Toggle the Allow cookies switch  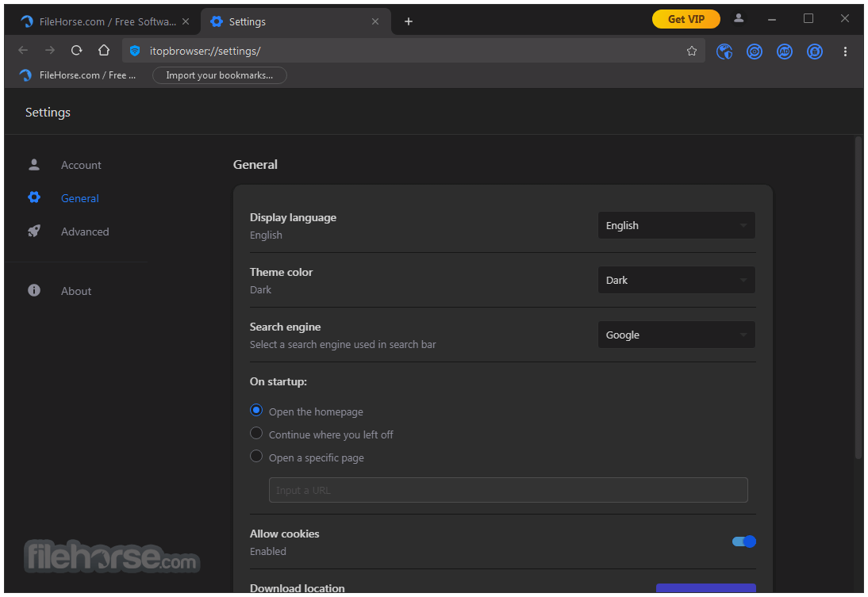coord(744,542)
